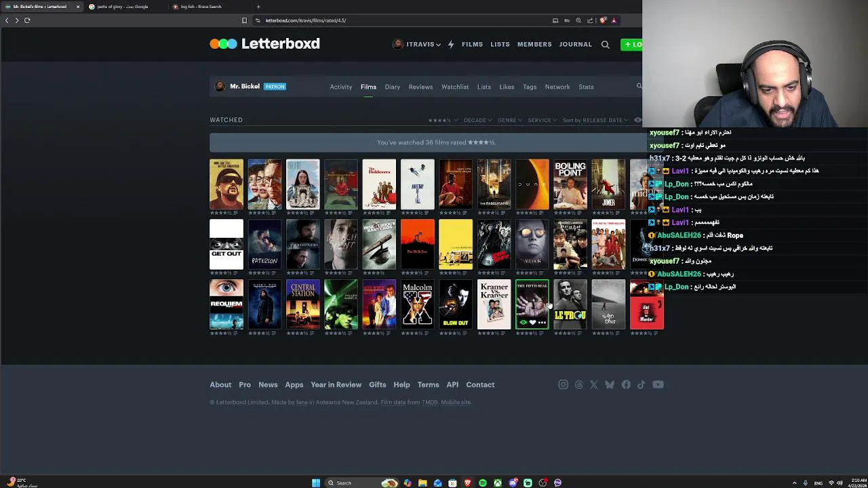Show hidden system tray icons chevron
Viewport: 868px width, 488px height.
pyautogui.click(x=794, y=483)
